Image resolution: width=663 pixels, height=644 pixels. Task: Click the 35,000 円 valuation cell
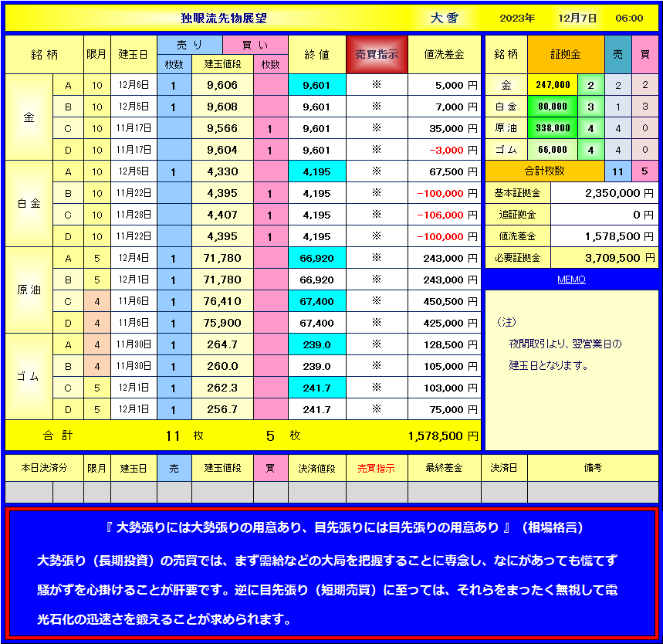pos(445,128)
